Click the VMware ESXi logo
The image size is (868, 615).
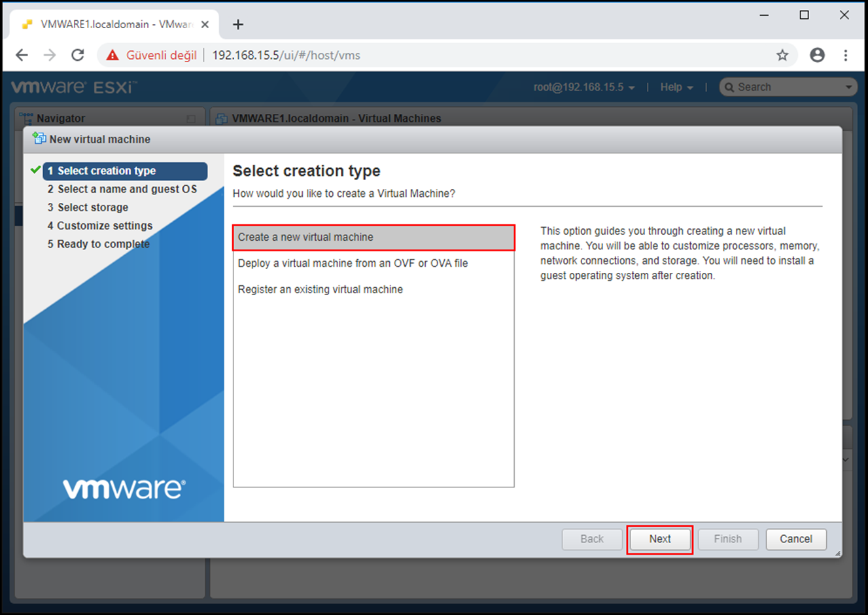tap(74, 87)
